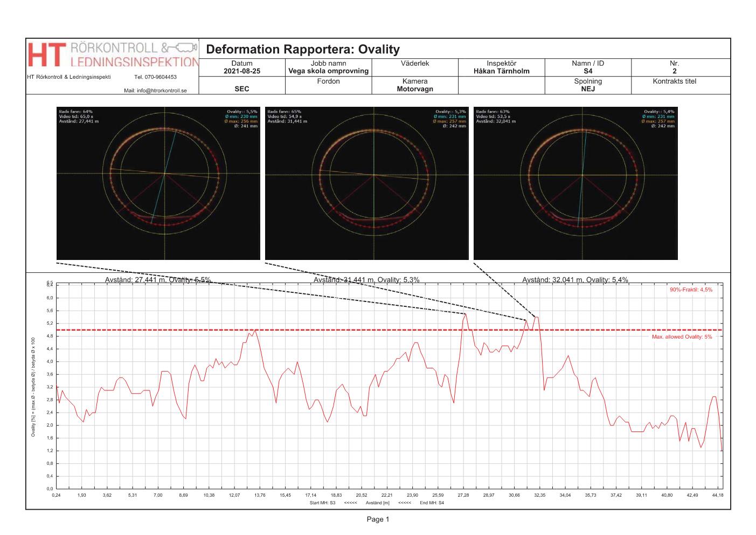The height and width of the screenshot is (535, 756).
Task: Click the Spolning value NEJ
Action: (587, 89)
